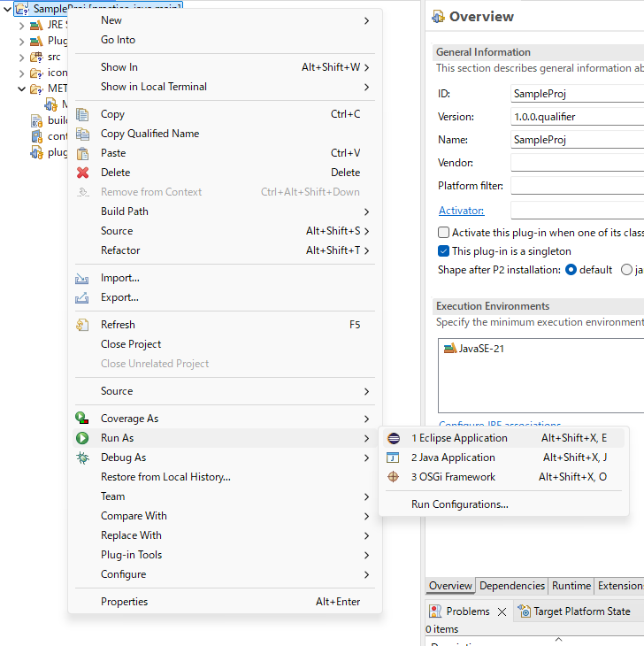This screenshot has width=644, height=646.
Task: Select the jar shape radio button
Action: (626, 270)
